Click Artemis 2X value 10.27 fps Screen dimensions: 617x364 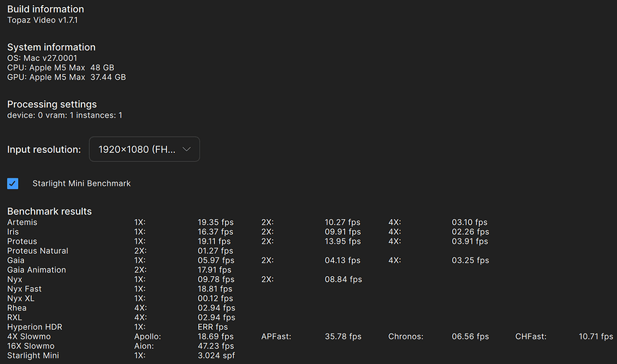pos(343,222)
